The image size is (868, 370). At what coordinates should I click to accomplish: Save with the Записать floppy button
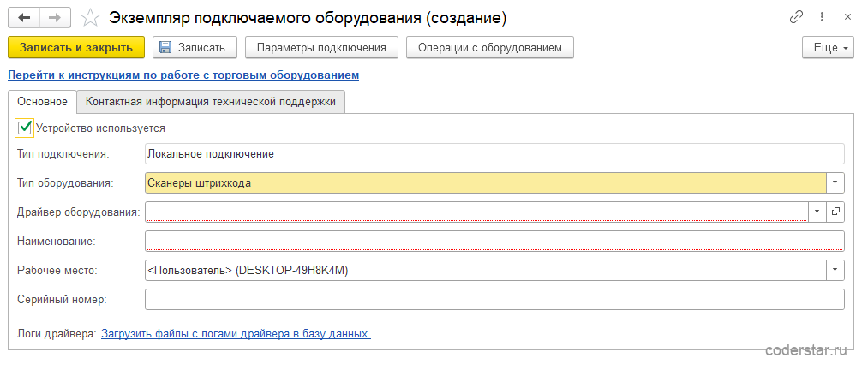tap(195, 48)
